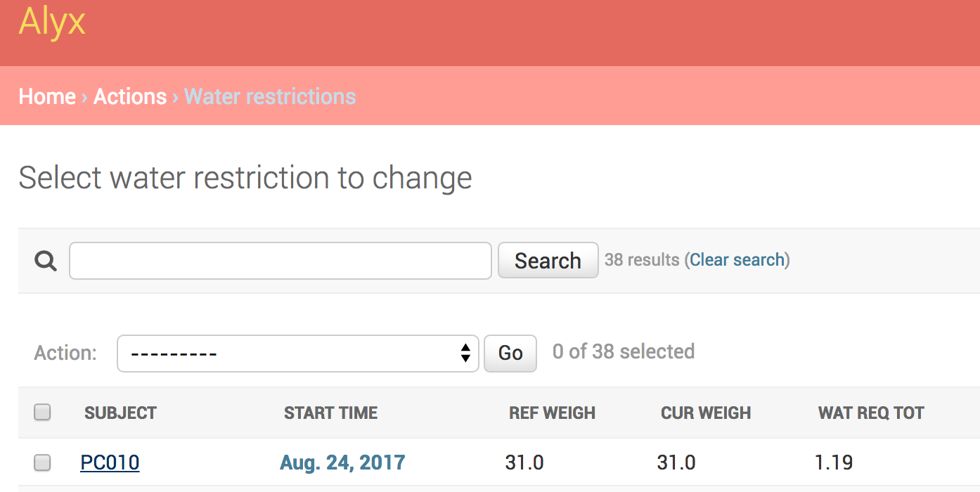Go to the Alyx site homepage
This screenshot has height=492, width=980.
click(52, 22)
